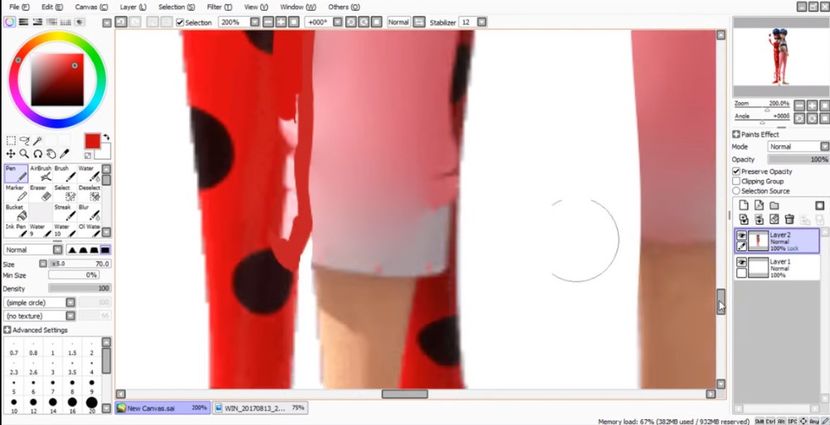Select Layer 2 in layers panel

777,241
